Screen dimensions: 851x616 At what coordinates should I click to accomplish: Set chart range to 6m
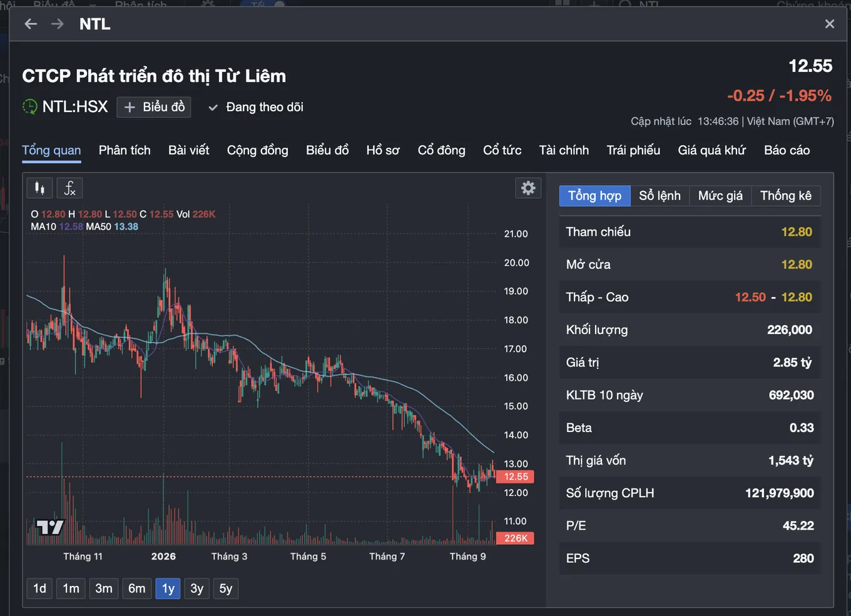click(x=137, y=588)
